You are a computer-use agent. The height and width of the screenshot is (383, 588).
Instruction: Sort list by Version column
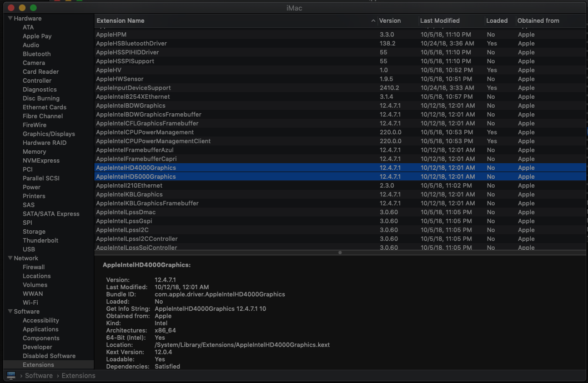pyautogui.click(x=390, y=21)
